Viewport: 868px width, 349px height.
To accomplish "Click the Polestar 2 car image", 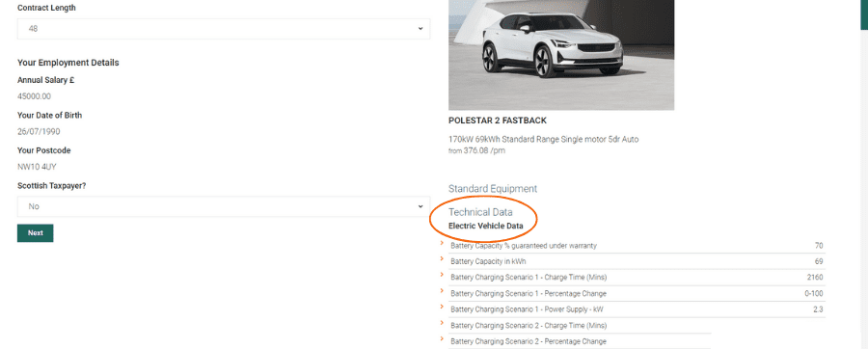I will click(561, 55).
